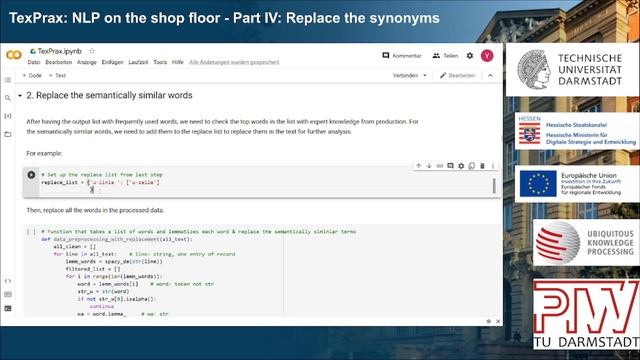The width and height of the screenshot is (640, 360).
Task: Open the Laufzeit menu
Action: pos(138,62)
